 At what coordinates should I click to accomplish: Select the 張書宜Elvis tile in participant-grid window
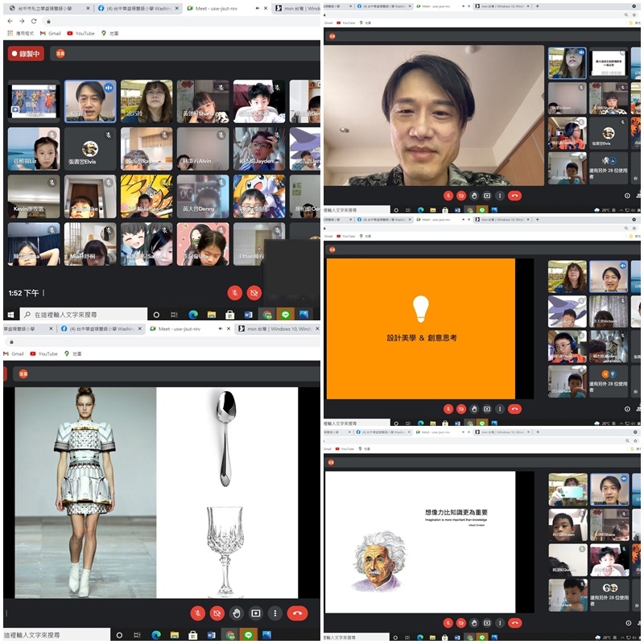click(90, 148)
